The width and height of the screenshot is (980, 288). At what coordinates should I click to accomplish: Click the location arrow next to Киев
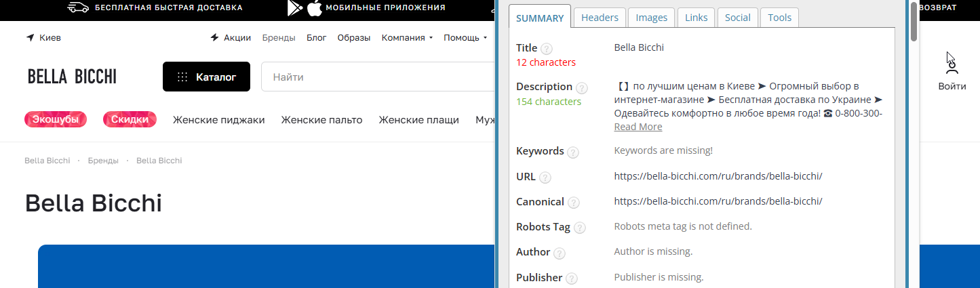pos(30,38)
